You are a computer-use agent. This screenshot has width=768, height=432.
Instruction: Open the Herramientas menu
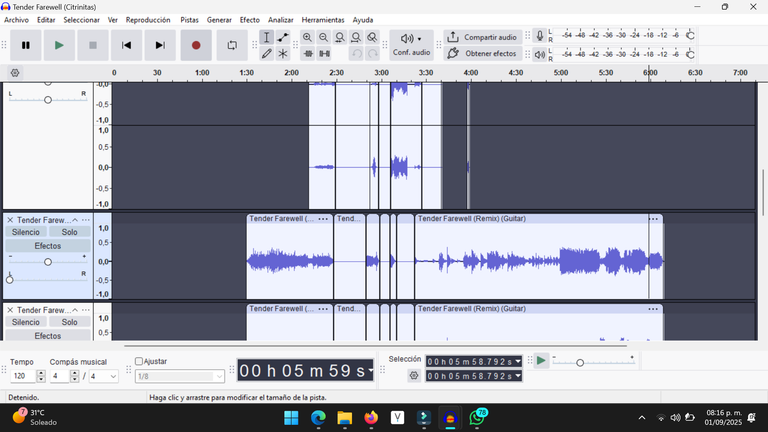click(323, 20)
